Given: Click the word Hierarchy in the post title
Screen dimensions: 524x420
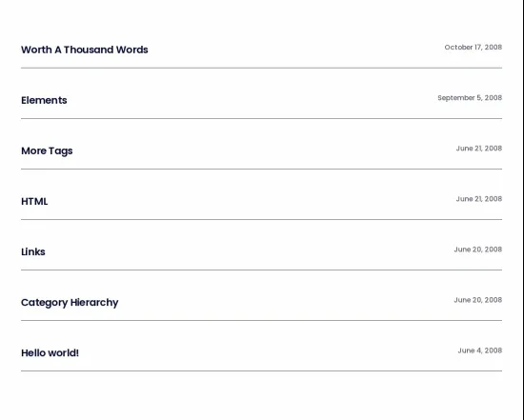Looking at the screenshot, I should pos(94,303).
